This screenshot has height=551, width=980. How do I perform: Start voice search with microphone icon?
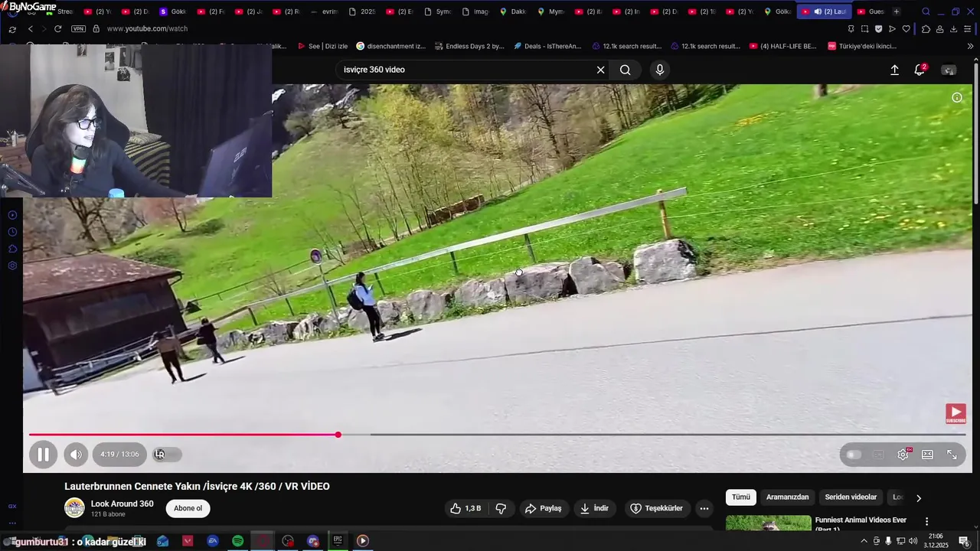coord(660,70)
